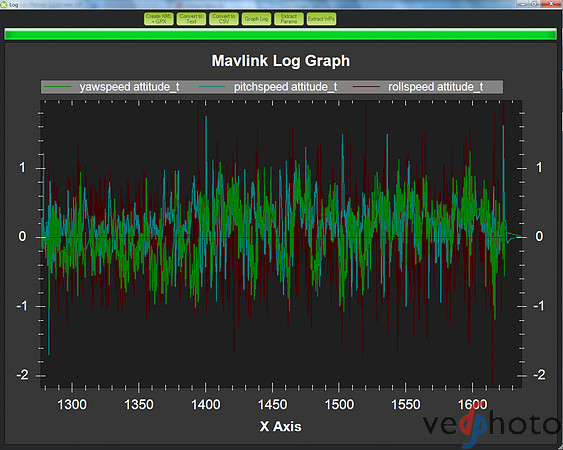Click the green progress bar
Image resolution: width=563 pixels, height=450 pixels.
point(280,34)
